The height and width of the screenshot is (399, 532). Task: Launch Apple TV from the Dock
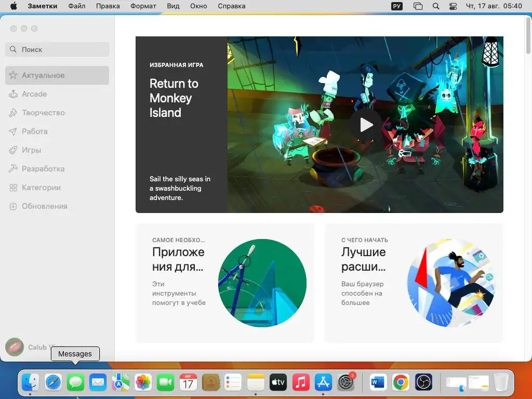[x=278, y=382]
